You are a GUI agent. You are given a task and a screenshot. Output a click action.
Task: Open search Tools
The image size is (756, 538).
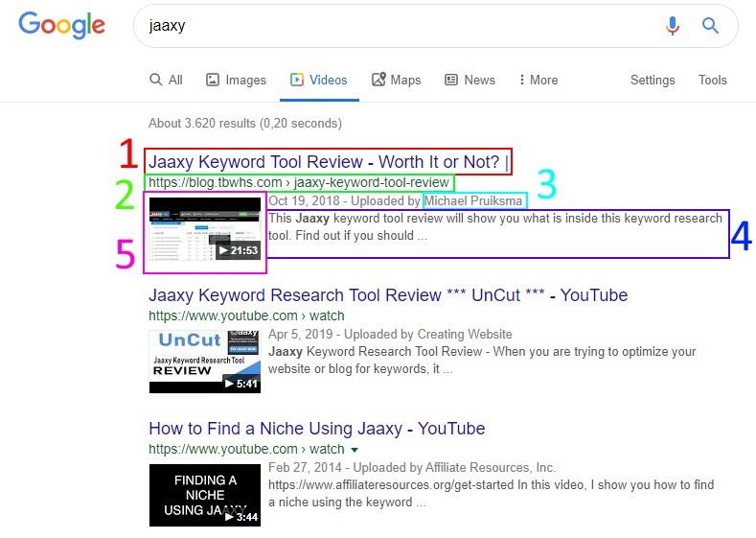coord(713,80)
